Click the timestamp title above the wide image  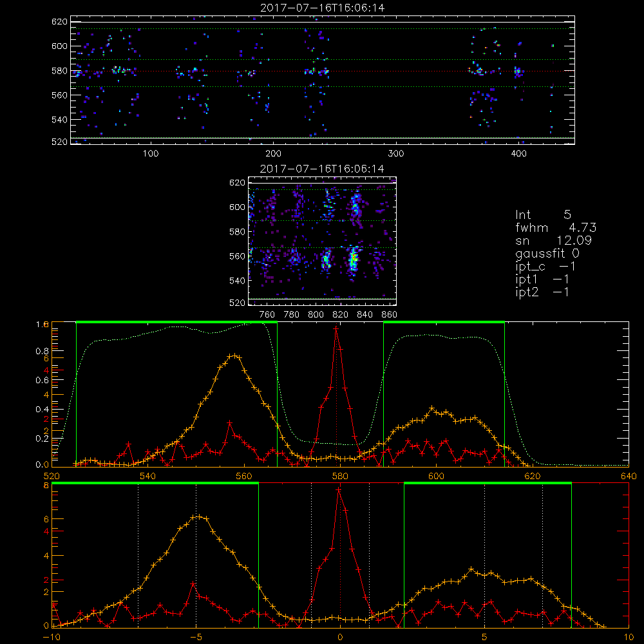pyautogui.click(x=323, y=8)
